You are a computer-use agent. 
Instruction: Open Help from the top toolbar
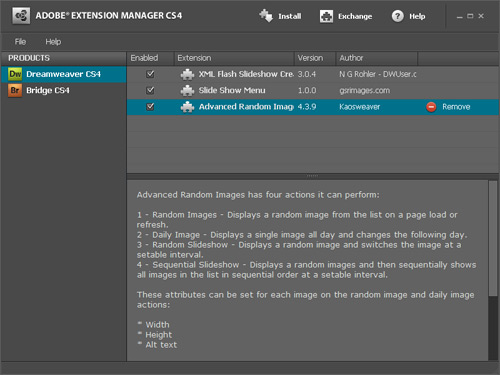click(408, 16)
